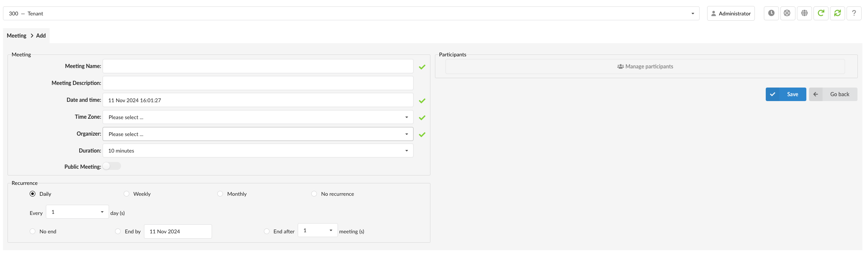
Task: Open the End after meeting count dropdown
Action: (x=318, y=230)
